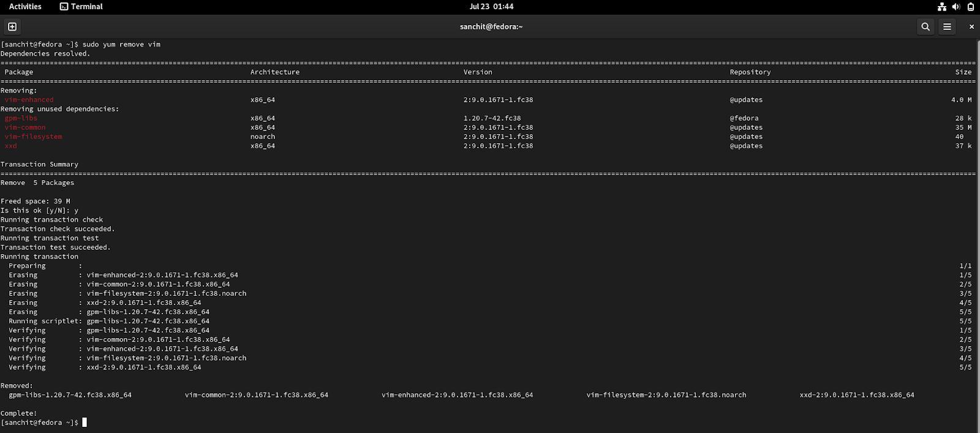Click the vim-enhanced package name in table

tap(29, 99)
